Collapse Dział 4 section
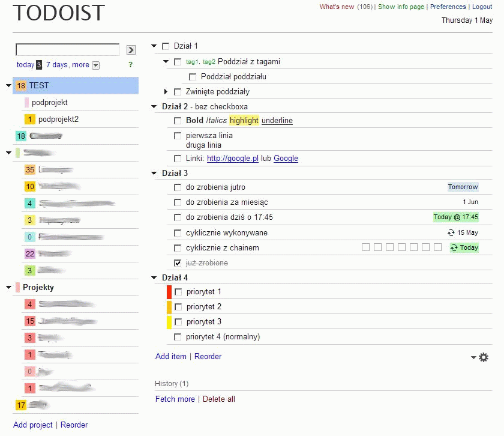Viewport: 504px width, 436px height. point(154,277)
